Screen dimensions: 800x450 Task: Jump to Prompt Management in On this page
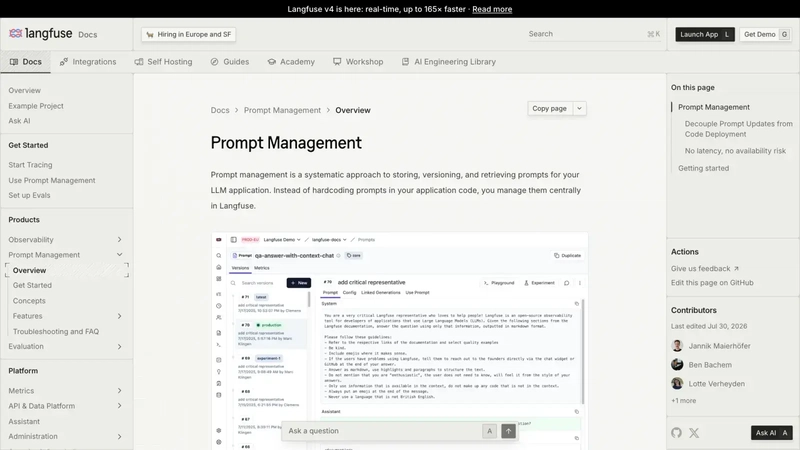point(714,107)
